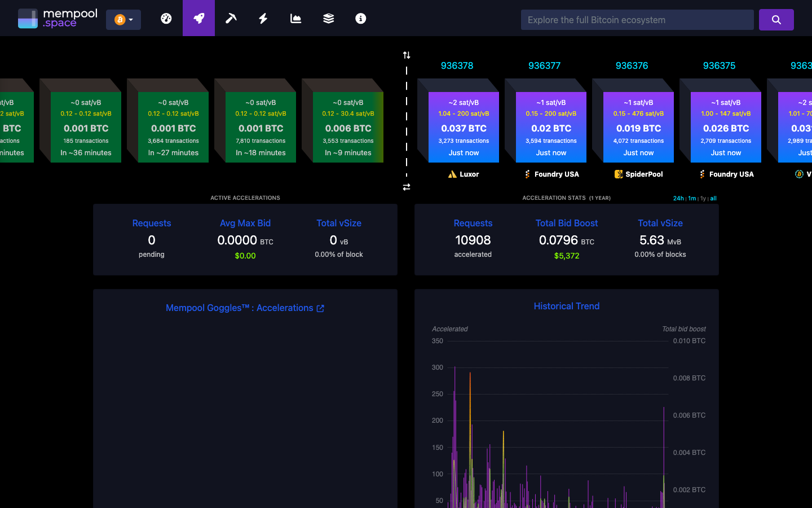Select block 936378 in the blockchain

click(464, 126)
